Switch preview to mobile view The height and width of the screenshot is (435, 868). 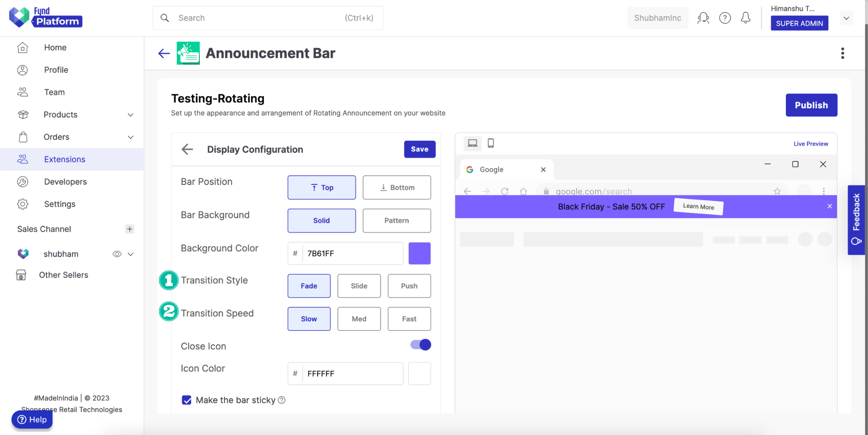click(490, 143)
